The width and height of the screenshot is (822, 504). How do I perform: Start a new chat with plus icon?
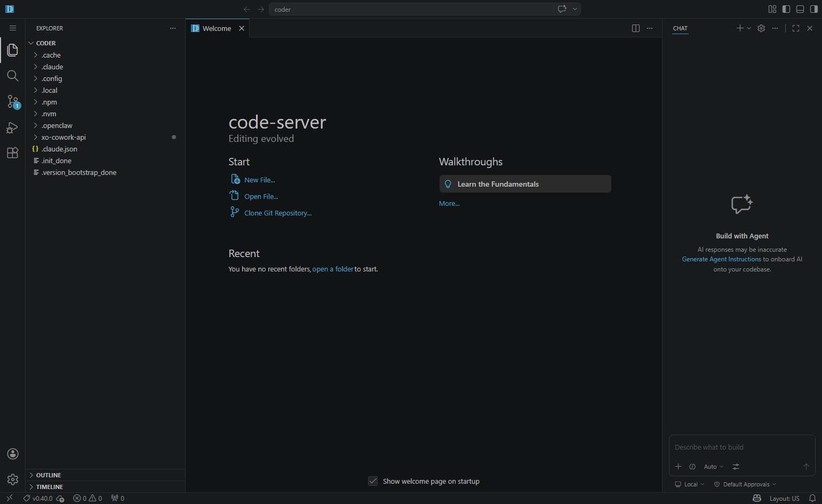[739, 28]
